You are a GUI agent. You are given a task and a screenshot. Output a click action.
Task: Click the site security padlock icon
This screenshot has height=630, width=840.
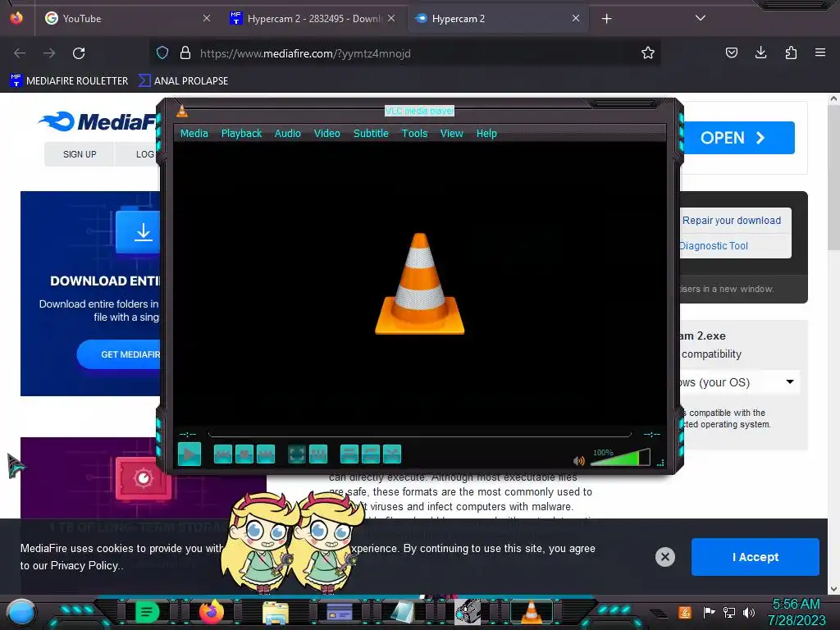pyautogui.click(x=185, y=52)
